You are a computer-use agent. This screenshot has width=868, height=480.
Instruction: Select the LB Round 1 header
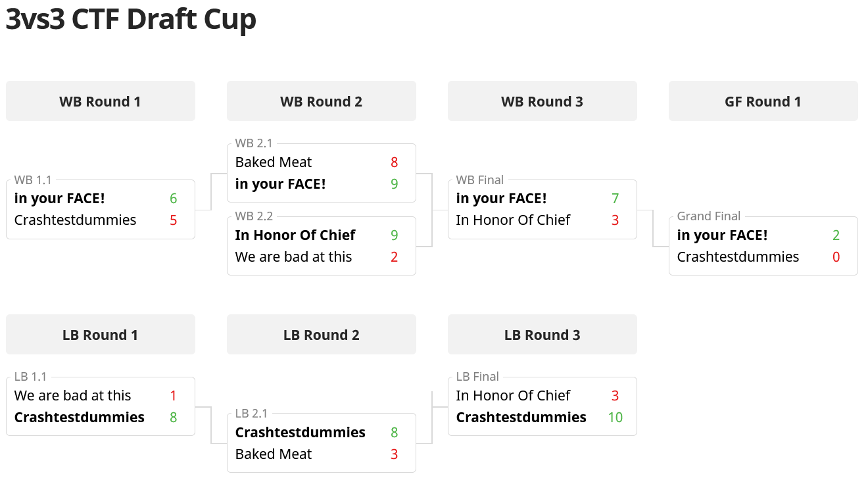click(x=101, y=335)
